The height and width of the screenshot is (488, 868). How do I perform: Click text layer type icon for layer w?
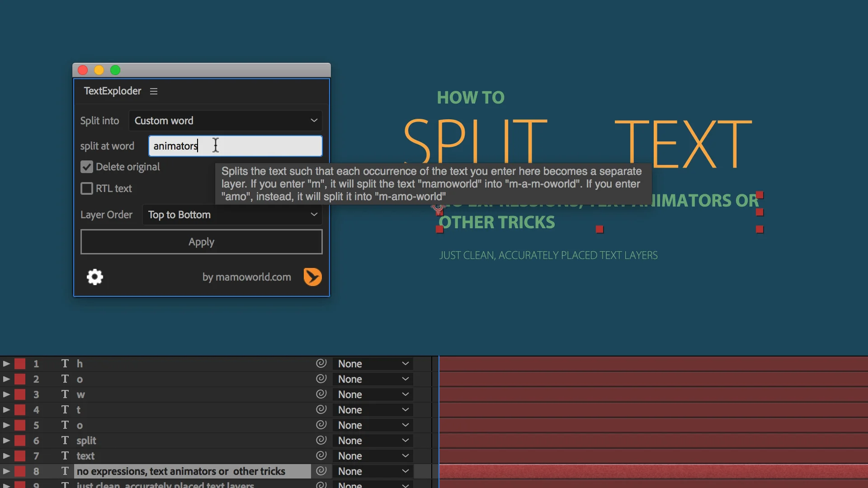65,394
